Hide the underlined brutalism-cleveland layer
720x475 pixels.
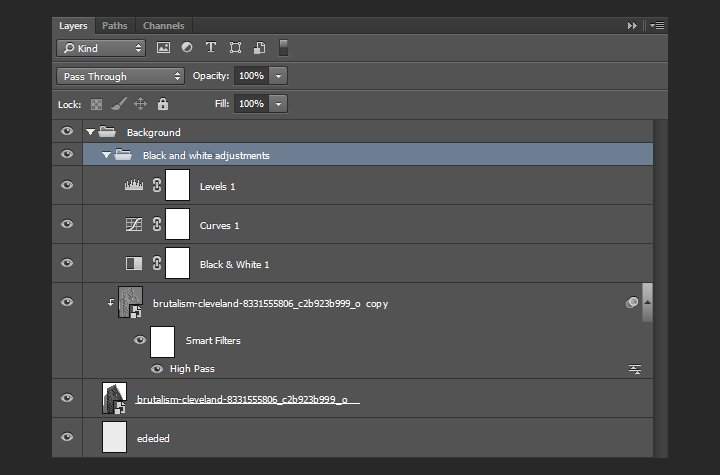(67, 398)
